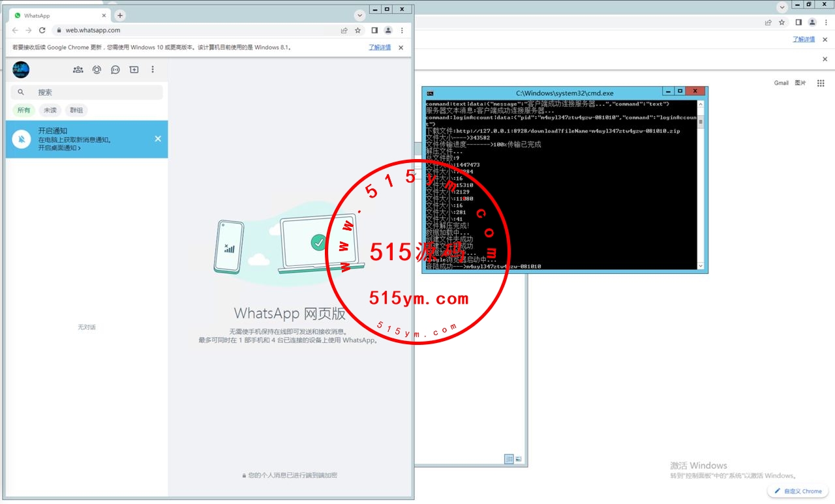This screenshot has height=504, width=835.
Task: Click the cmd.exe vertical scrollbar down arrow
Action: pos(701,265)
